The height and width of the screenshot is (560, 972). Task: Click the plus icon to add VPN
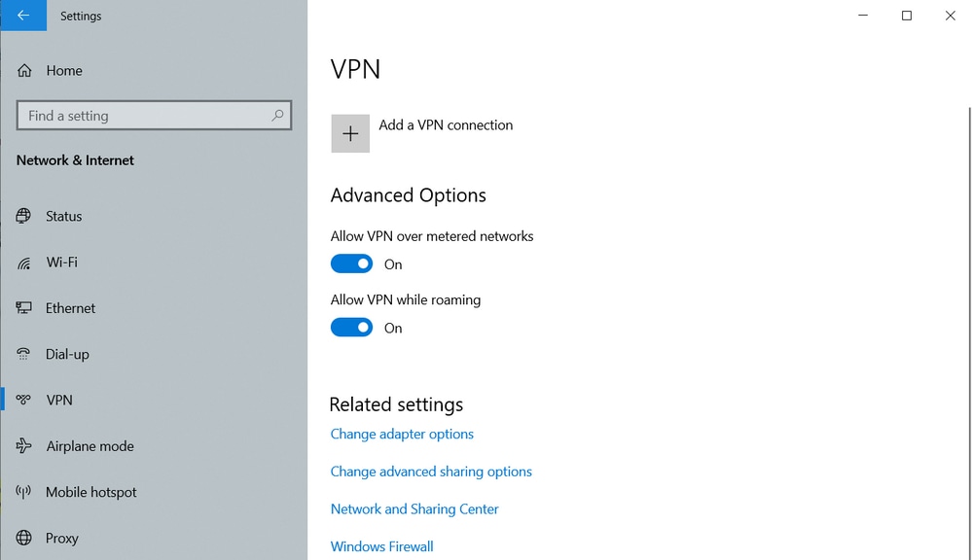tap(350, 133)
